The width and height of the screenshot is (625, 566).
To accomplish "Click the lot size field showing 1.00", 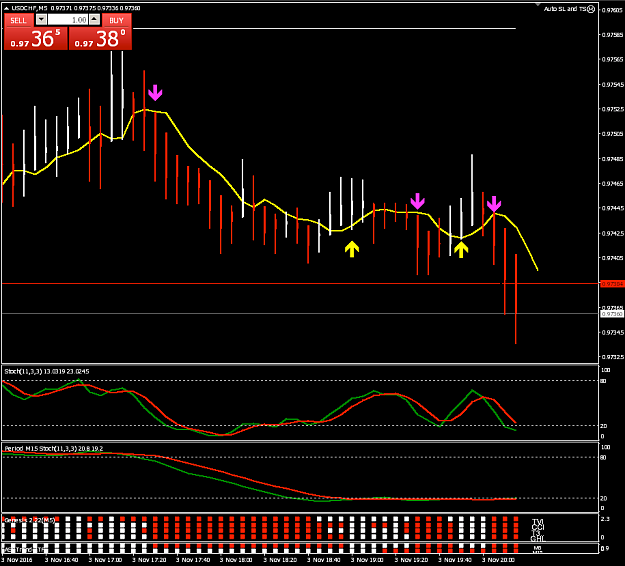I will pyautogui.click(x=68, y=20).
